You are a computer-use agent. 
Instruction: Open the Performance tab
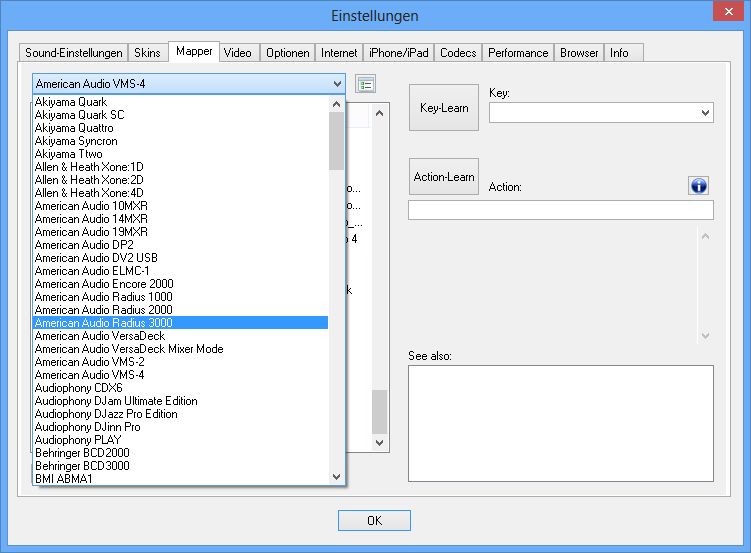518,53
